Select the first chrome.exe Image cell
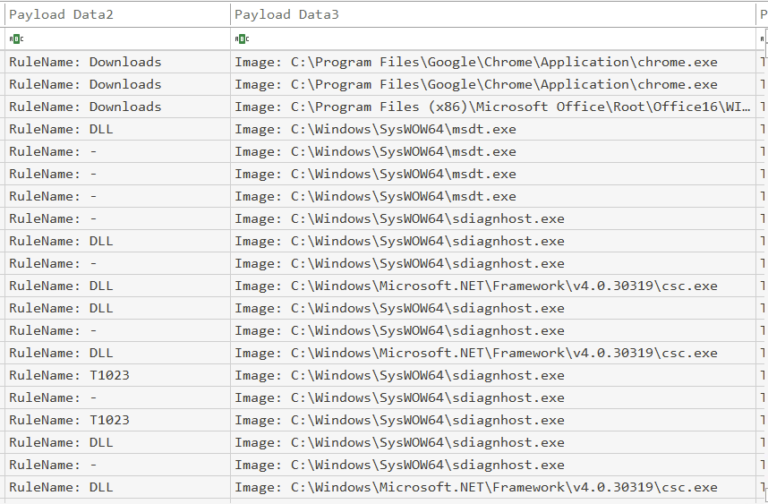The width and height of the screenshot is (768, 504). click(x=476, y=62)
